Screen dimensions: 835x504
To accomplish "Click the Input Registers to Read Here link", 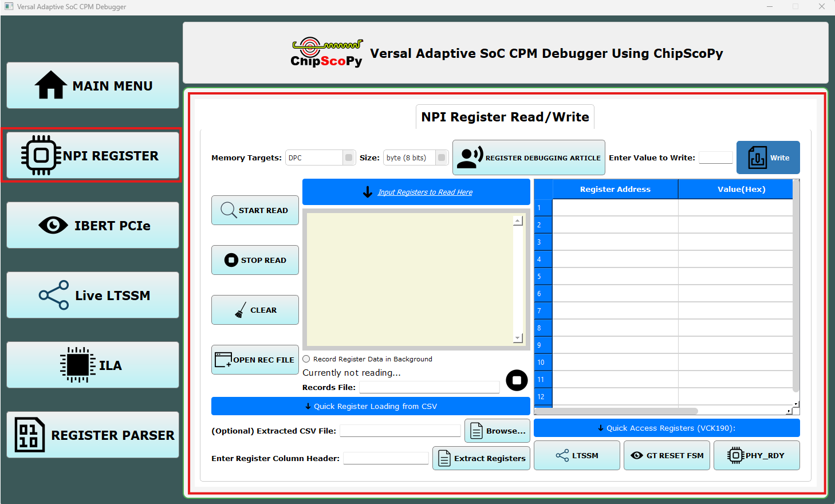I will click(x=425, y=192).
